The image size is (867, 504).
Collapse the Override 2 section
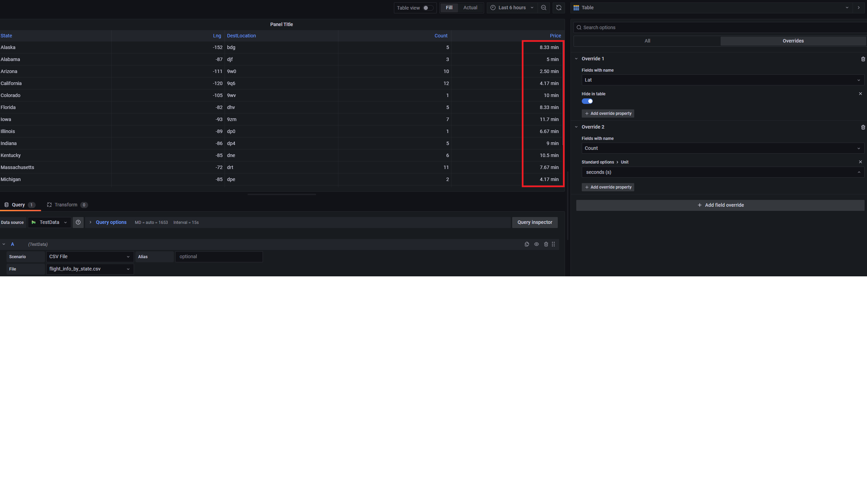tap(577, 127)
